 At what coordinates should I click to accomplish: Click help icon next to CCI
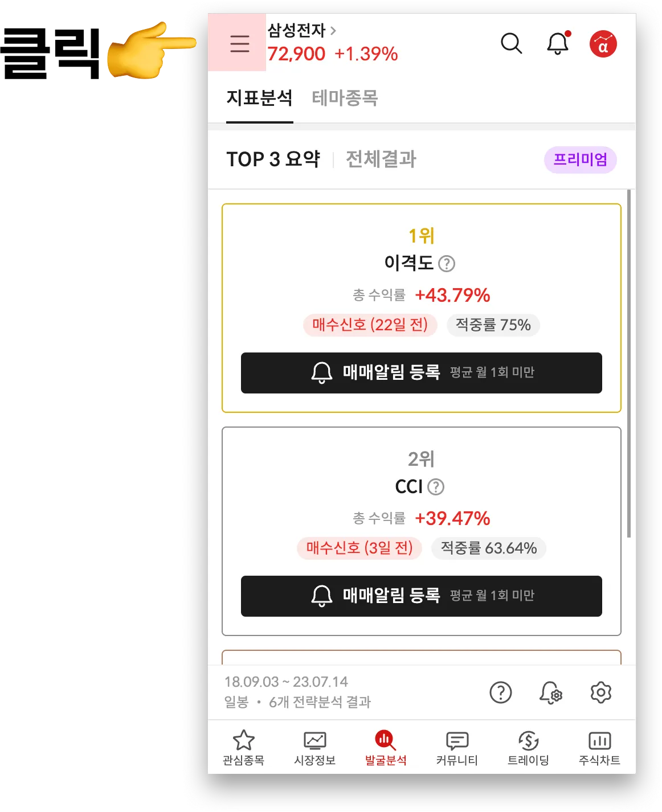pos(436,487)
